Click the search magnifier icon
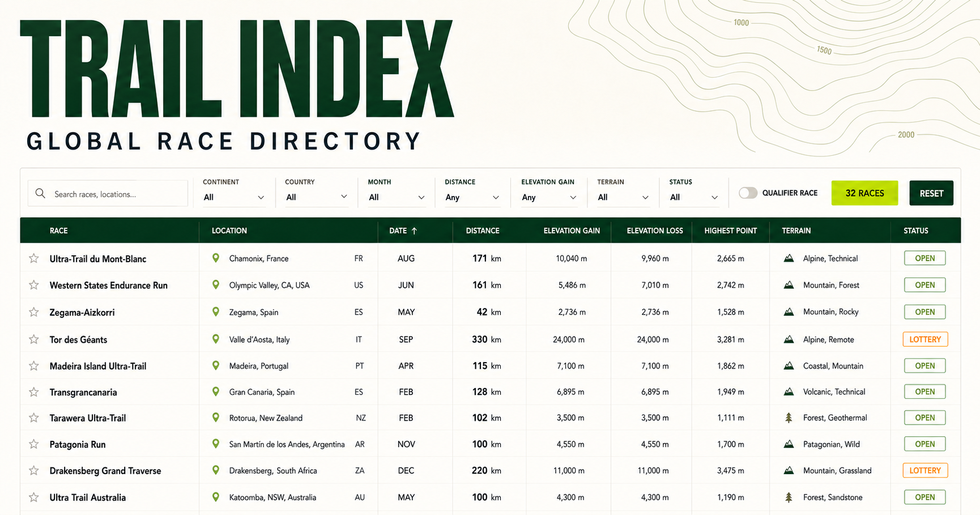980x515 pixels. 40,194
